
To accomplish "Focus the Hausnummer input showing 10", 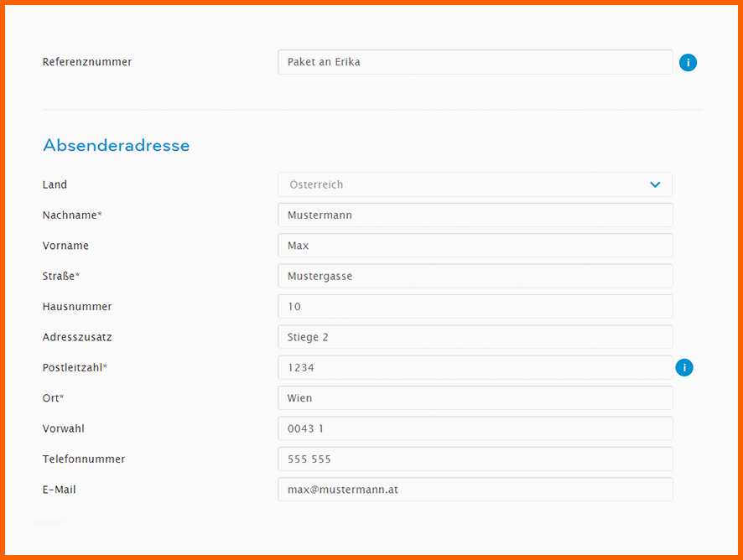I will [x=475, y=307].
